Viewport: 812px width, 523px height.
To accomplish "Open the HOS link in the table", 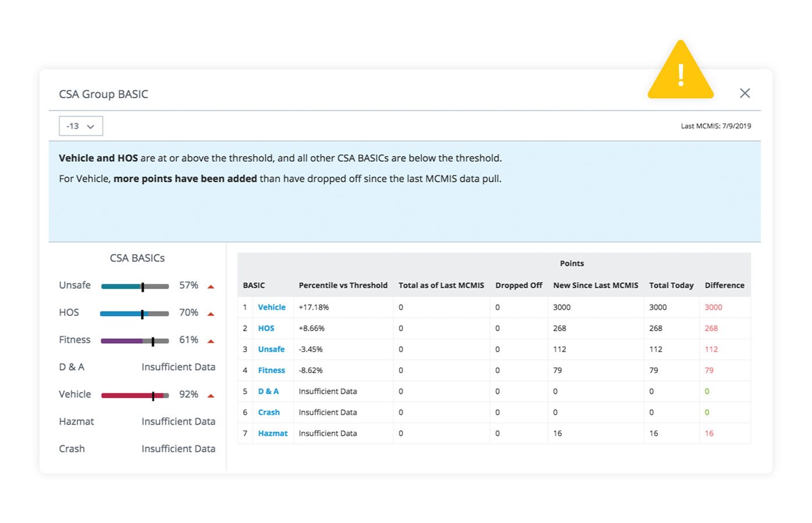I will 266,328.
